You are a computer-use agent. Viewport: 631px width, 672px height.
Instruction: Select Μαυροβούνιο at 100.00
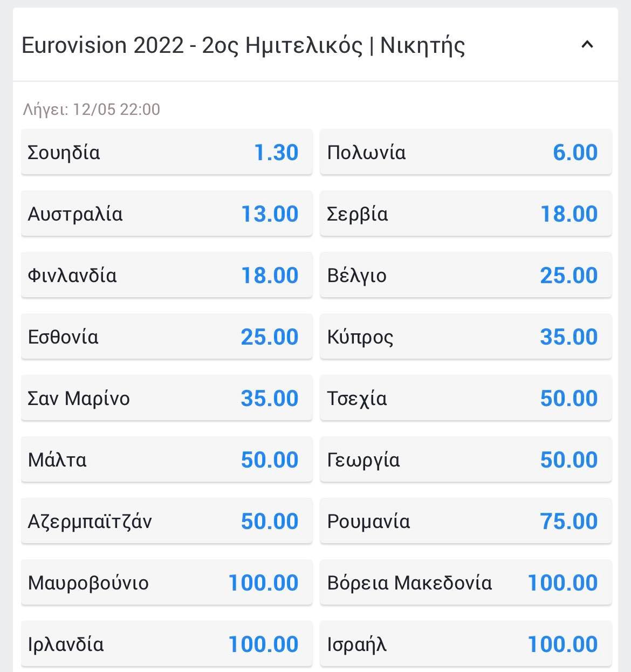point(167,582)
